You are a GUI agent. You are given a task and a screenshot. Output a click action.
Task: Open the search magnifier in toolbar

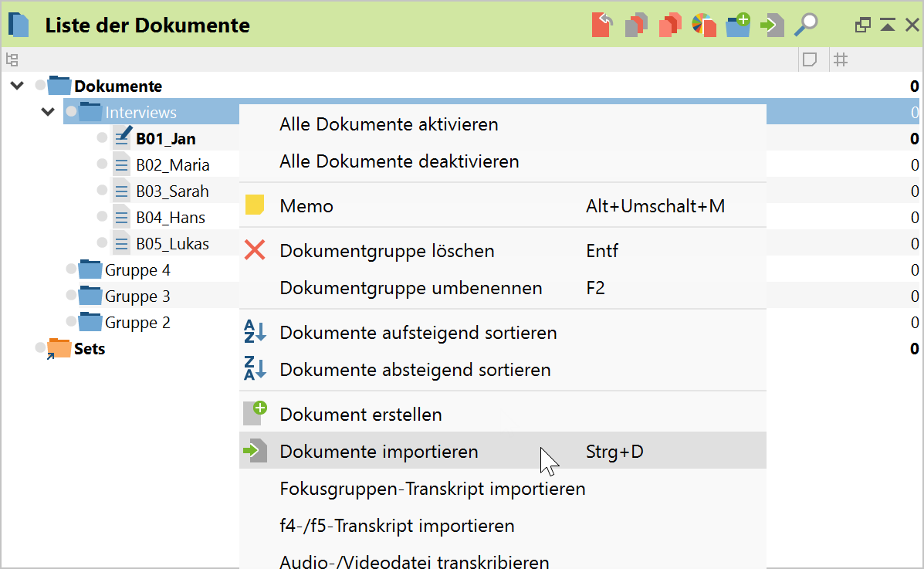(x=806, y=25)
